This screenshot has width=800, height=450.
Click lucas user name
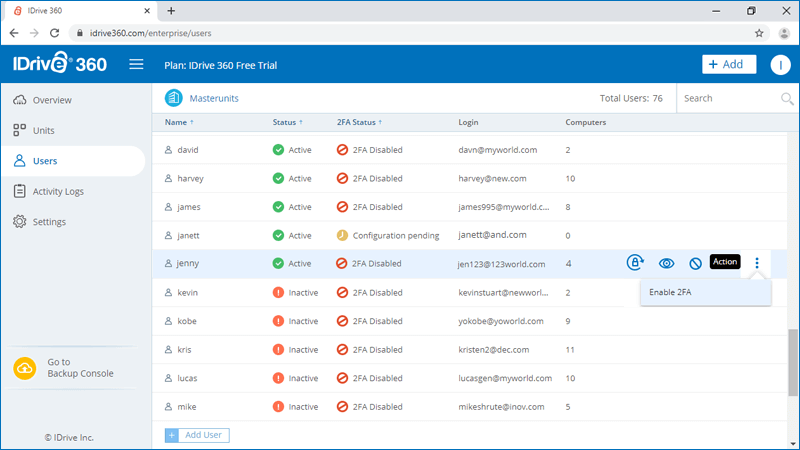187,379
